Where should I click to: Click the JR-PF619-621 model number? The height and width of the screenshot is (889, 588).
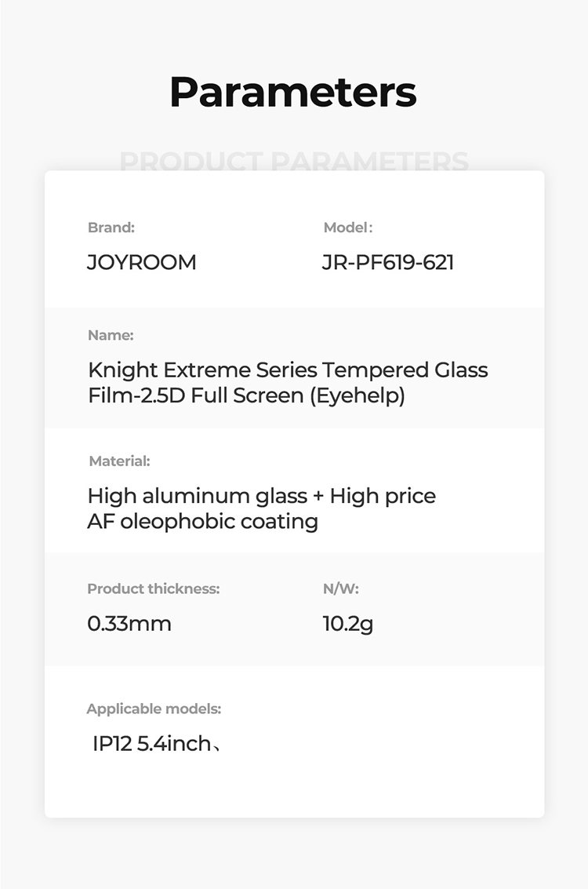[x=388, y=263]
